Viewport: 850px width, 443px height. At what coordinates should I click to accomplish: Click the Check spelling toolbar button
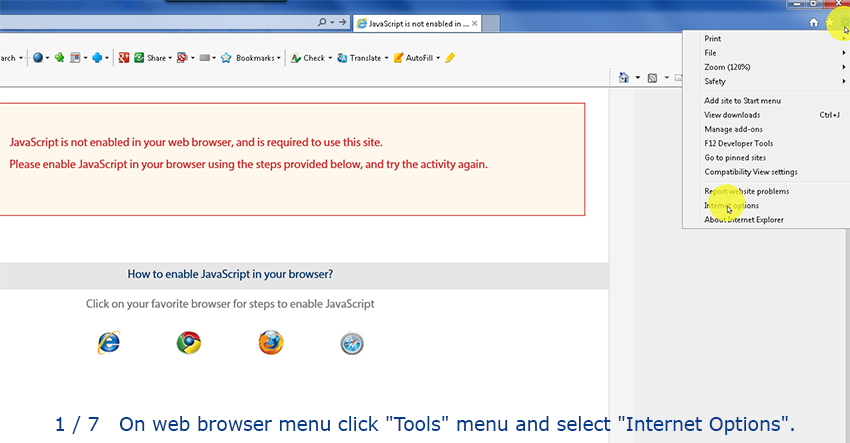pyautogui.click(x=309, y=58)
